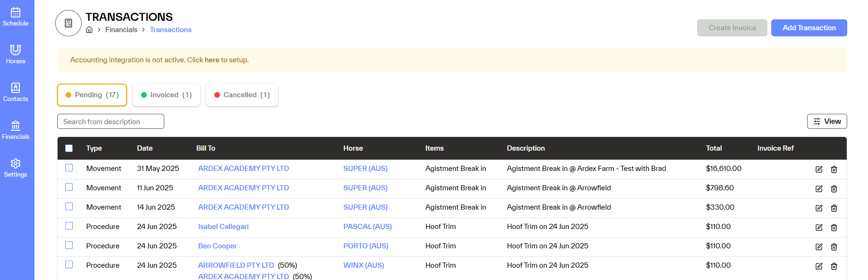This screenshot has height=280, width=868.
Task: Switch to the Invoiced tab
Action: (166, 95)
